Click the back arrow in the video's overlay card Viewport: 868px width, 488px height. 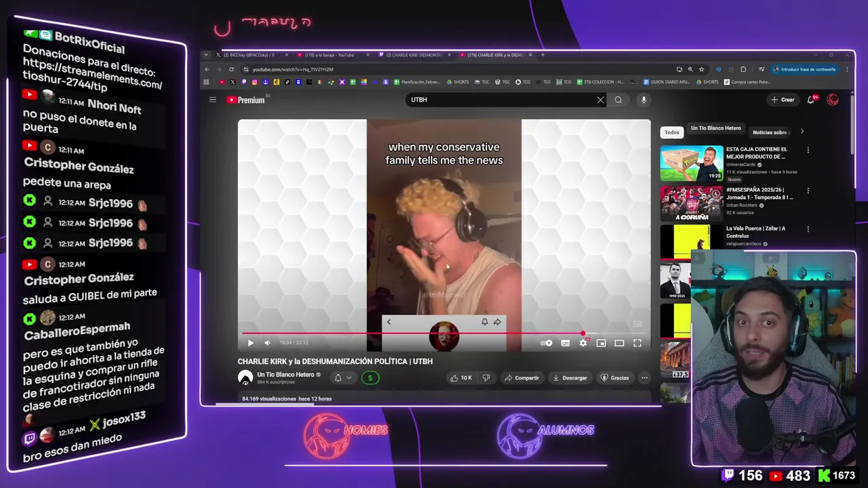[x=389, y=322]
